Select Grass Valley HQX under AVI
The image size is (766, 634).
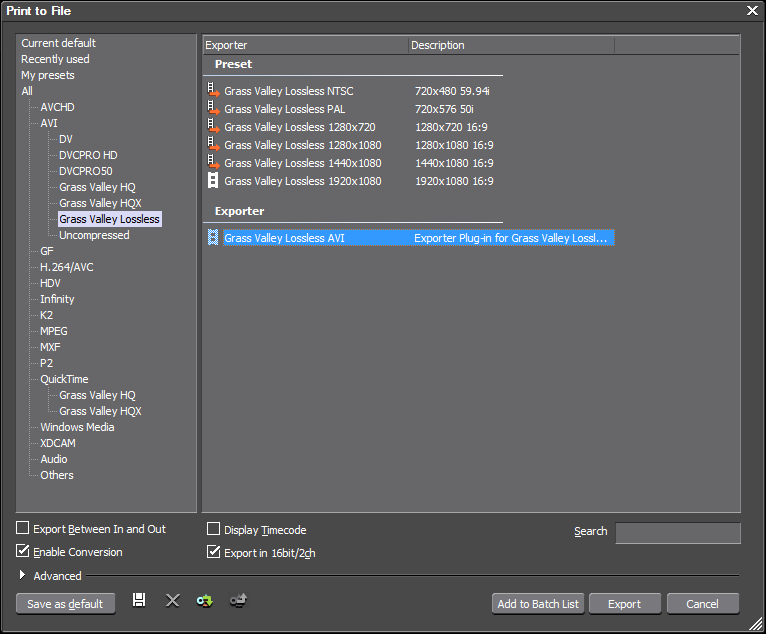(100, 203)
